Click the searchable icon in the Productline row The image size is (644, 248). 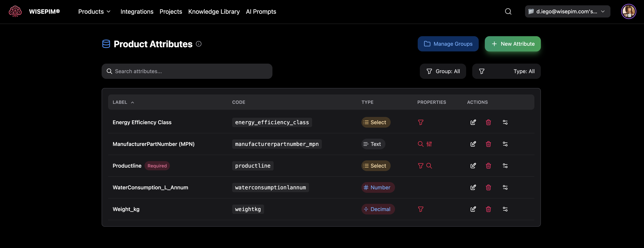click(429, 166)
